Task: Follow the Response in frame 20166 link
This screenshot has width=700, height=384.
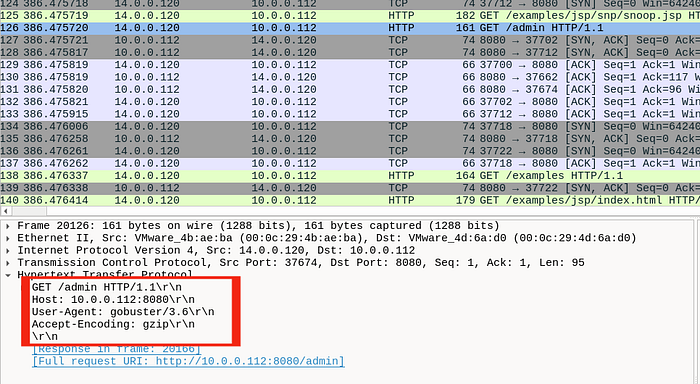Action: tap(116, 349)
